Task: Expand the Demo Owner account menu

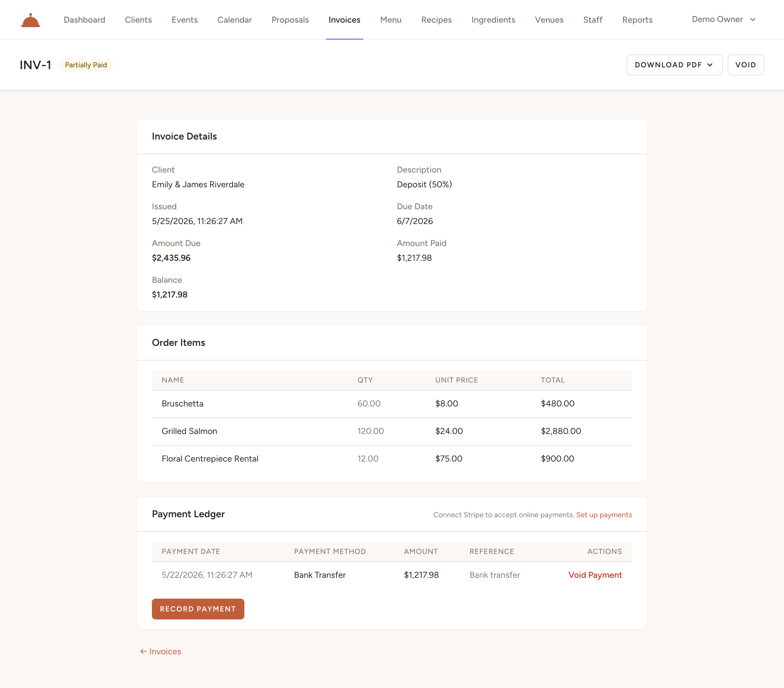Action: (723, 19)
